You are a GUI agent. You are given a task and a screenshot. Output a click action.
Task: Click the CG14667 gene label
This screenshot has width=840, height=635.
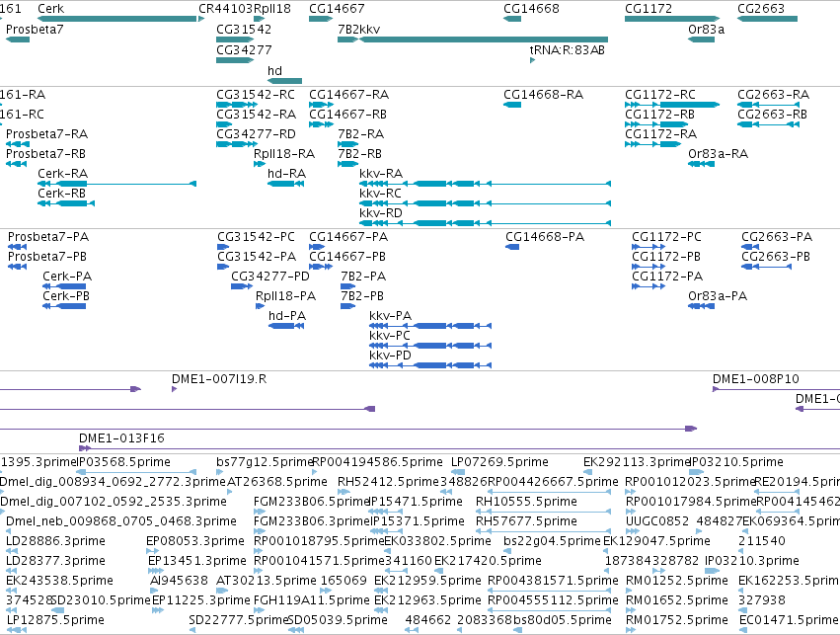coord(337,9)
